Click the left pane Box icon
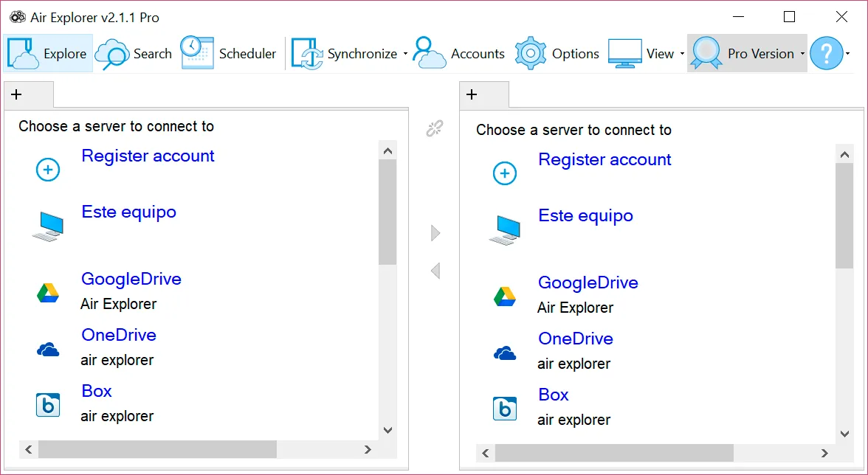 tap(48, 406)
